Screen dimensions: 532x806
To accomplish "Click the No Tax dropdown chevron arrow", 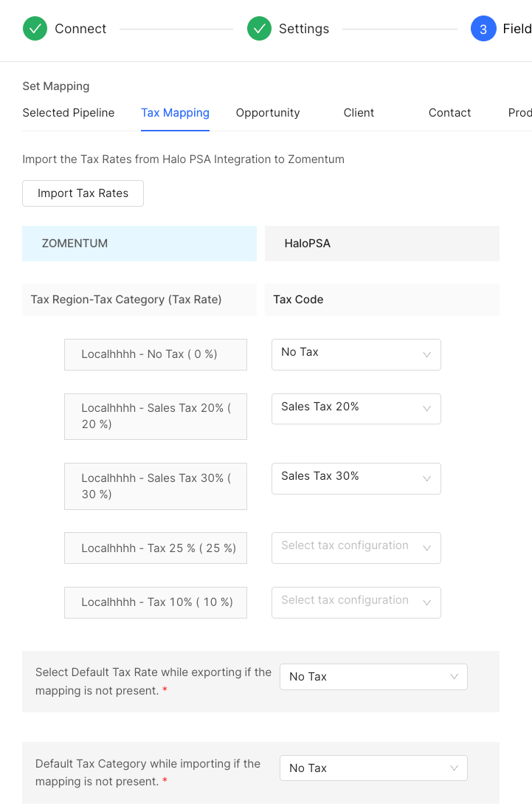I will coord(426,355).
